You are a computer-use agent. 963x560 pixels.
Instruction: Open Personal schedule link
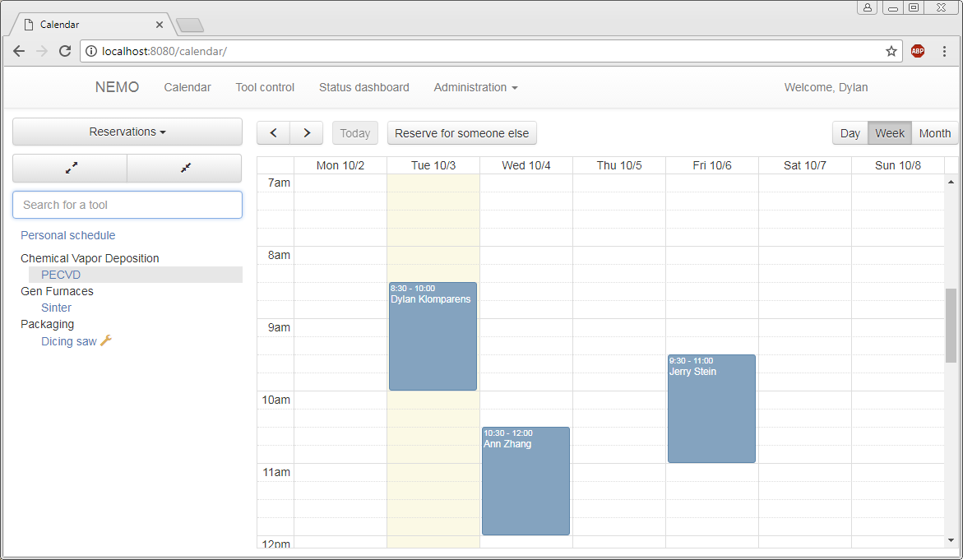(x=68, y=235)
